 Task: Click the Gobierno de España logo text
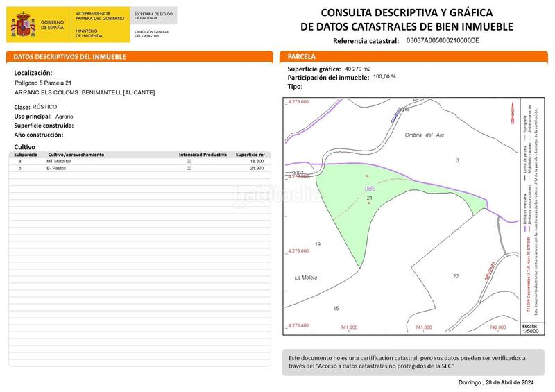point(52,26)
